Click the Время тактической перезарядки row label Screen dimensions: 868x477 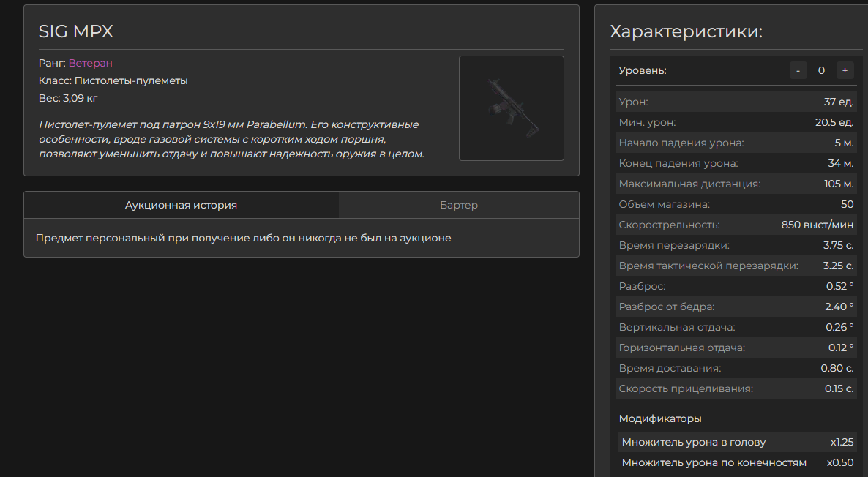point(708,266)
